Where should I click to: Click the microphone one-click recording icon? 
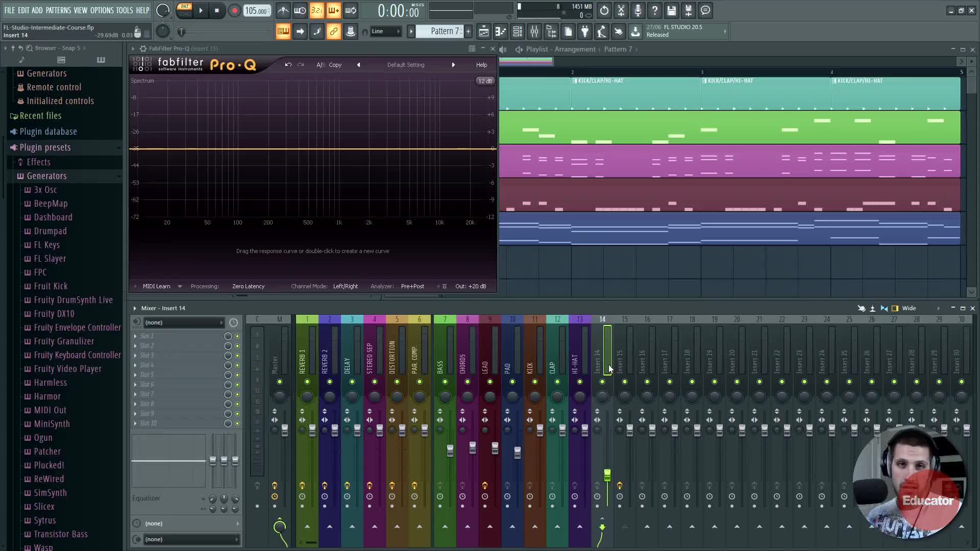point(638,10)
